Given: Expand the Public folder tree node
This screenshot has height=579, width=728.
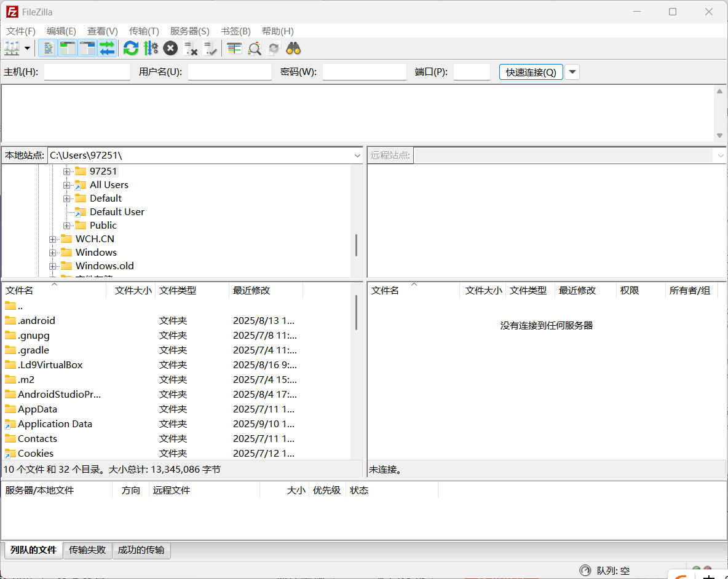Looking at the screenshot, I should [67, 226].
